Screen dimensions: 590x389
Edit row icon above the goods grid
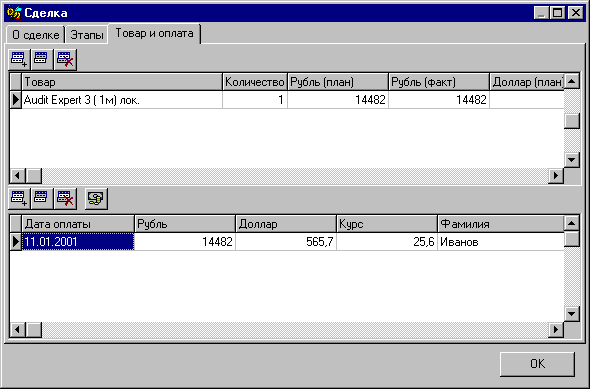pos(42,59)
